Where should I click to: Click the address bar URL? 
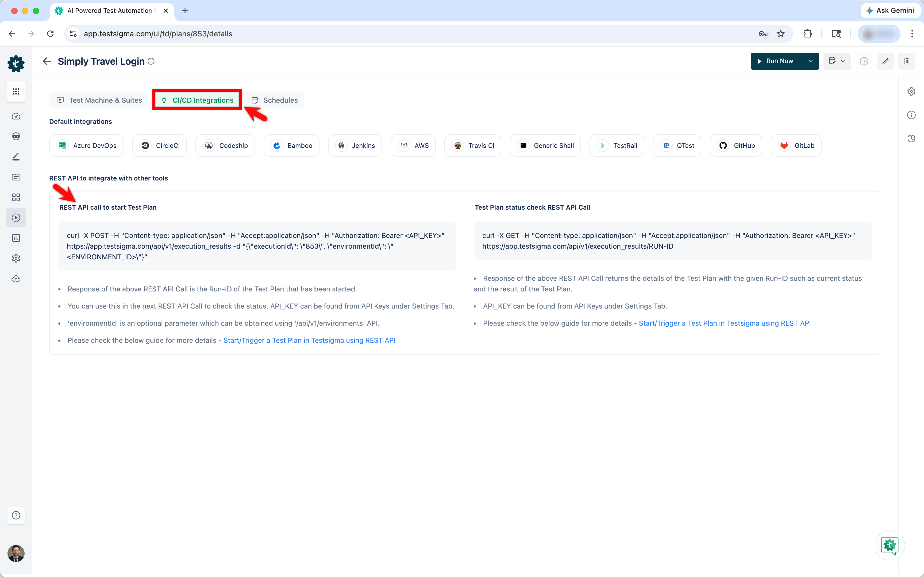[x=158, y=34]
